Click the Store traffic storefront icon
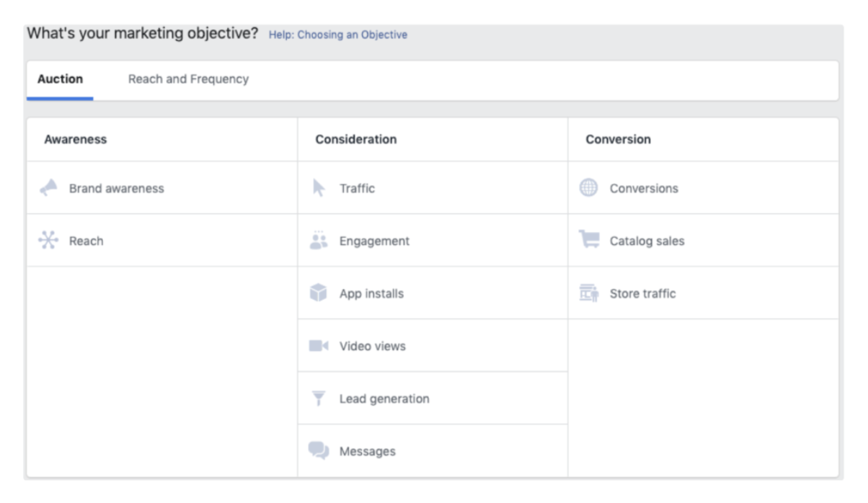 (x=589, y=293)
